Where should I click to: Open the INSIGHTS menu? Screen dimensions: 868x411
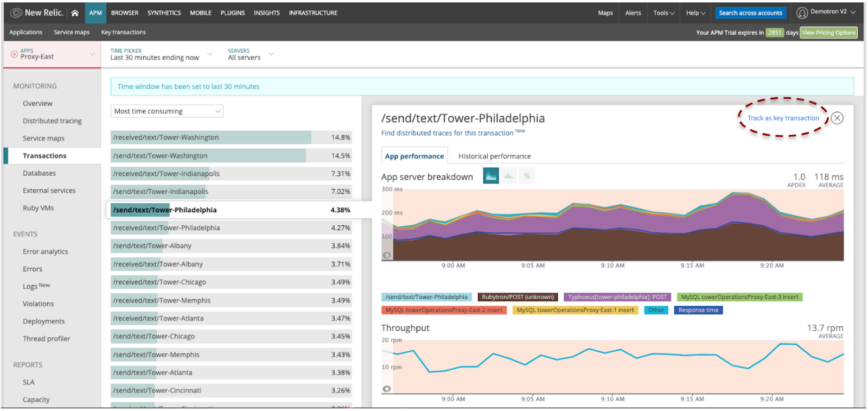(267, 13)
